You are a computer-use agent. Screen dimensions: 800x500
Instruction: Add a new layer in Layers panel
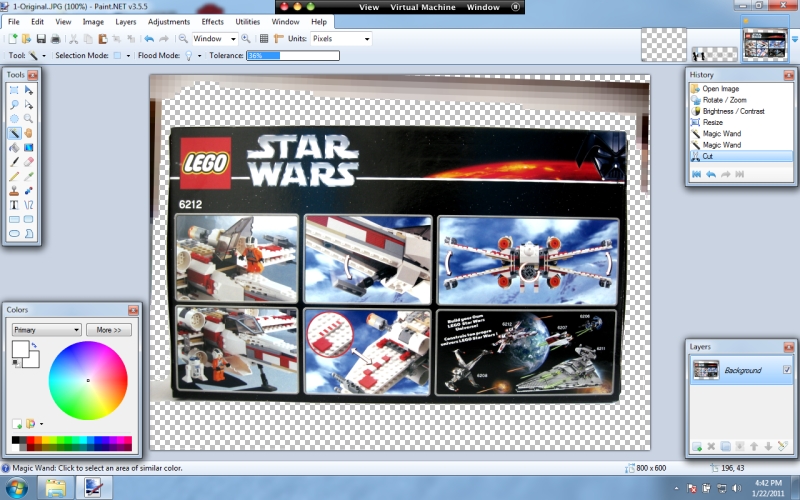pyautogui.click(x=696, y=447)
